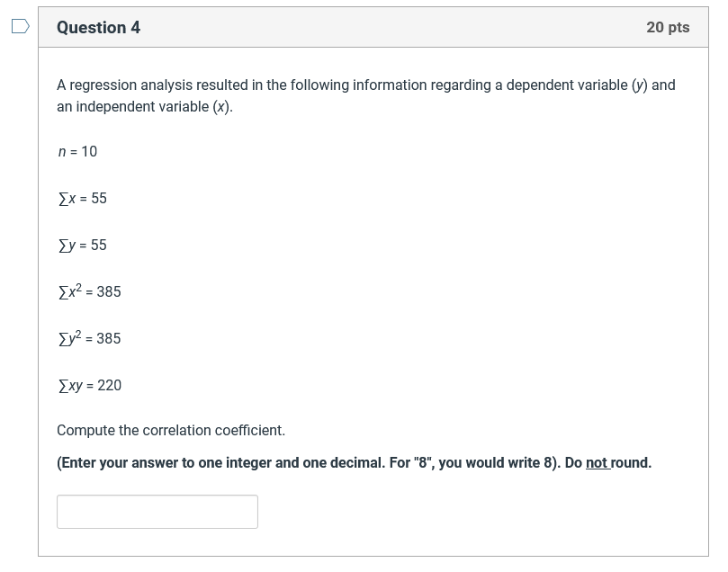Click the 'an independent variable (x)' text

coord(144,107)
